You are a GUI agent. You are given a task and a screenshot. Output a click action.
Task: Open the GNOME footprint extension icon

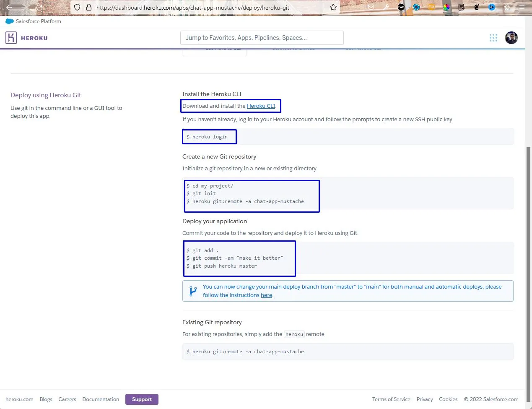click(x=477, y=7)
